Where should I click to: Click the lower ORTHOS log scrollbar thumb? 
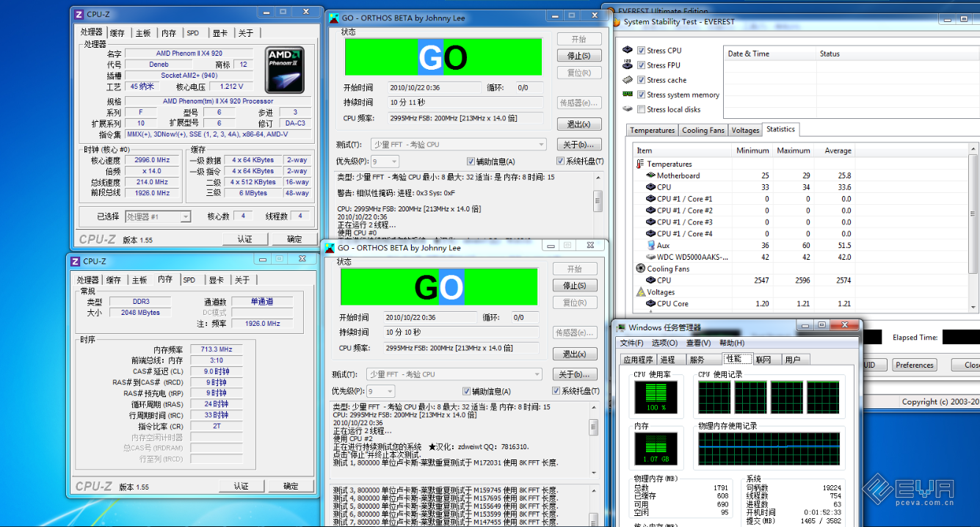point(593,427)
